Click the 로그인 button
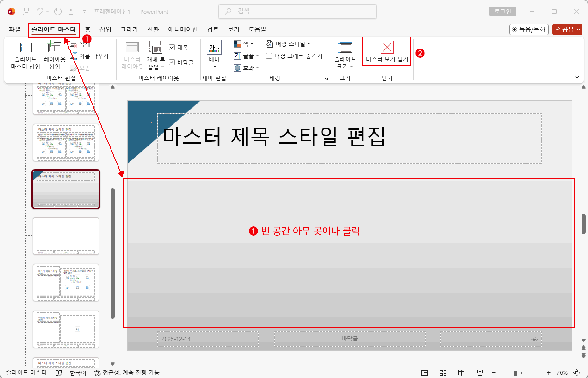This screenshot has height=378, width=588. point(502,11)
